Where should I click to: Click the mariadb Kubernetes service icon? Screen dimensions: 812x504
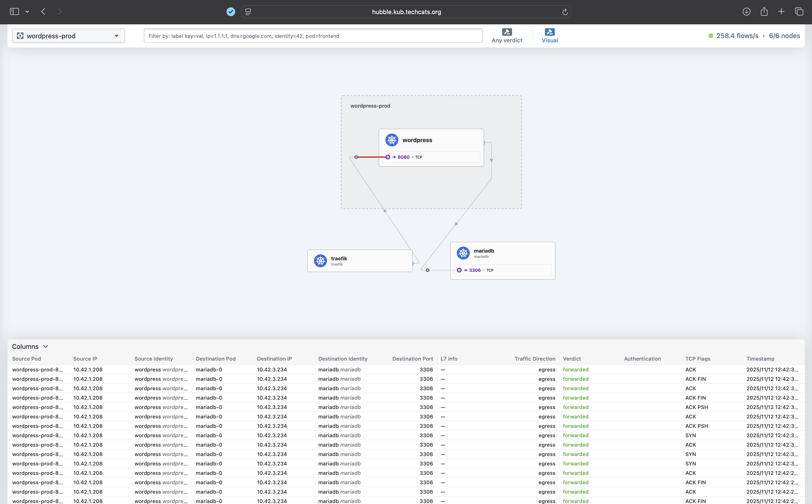[x=463, y=253]
